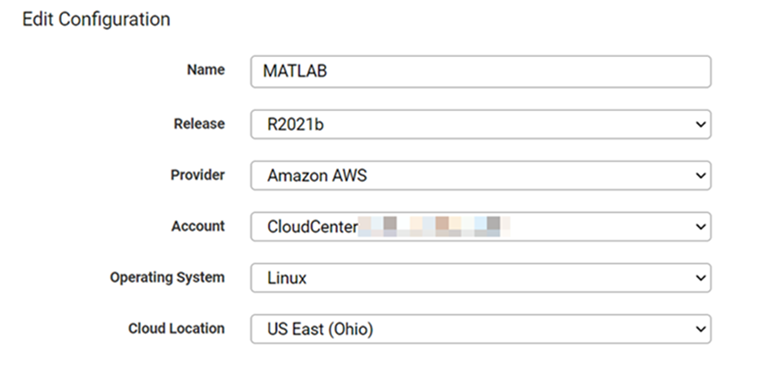Open the Operating System dropdown showing Linux

pos(480,278)
